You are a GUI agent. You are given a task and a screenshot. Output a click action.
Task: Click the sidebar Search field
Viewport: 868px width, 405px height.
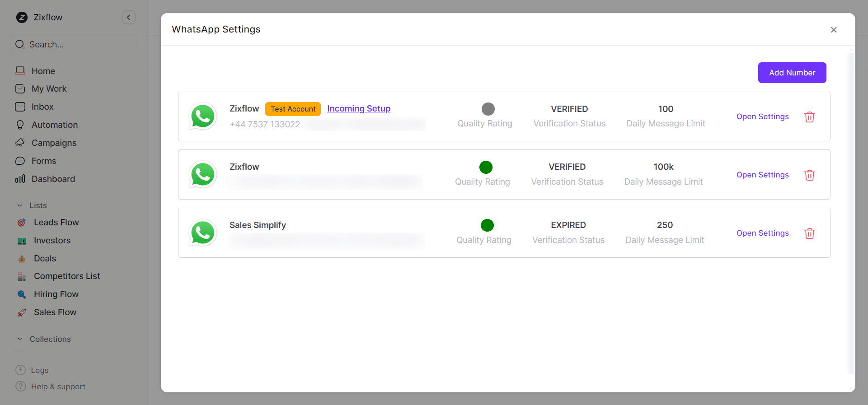[73, 45]
